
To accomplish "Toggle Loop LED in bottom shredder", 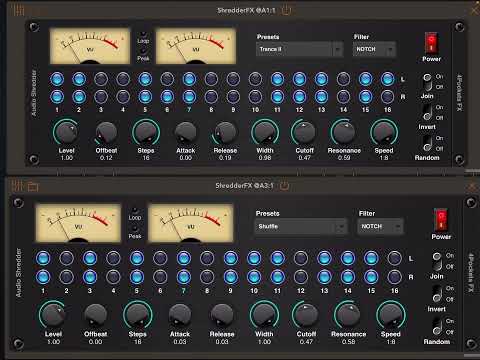I will pos(135,210).
